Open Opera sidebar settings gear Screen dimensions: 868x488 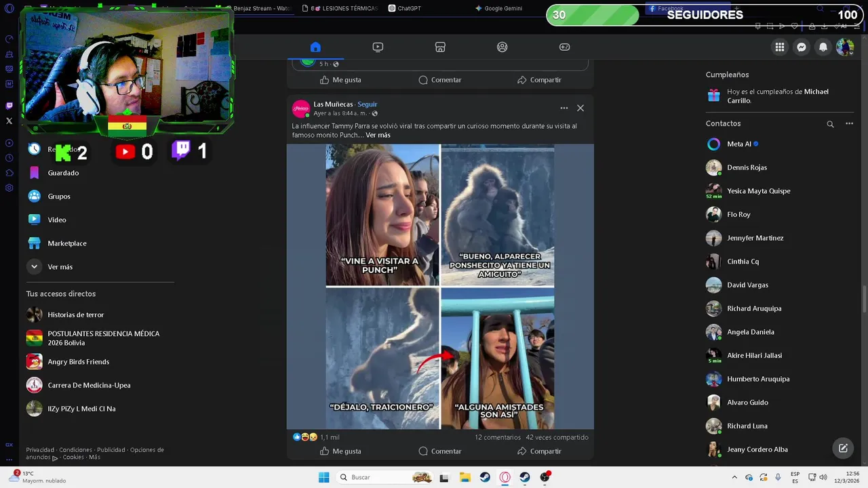[x=9, y=188]
